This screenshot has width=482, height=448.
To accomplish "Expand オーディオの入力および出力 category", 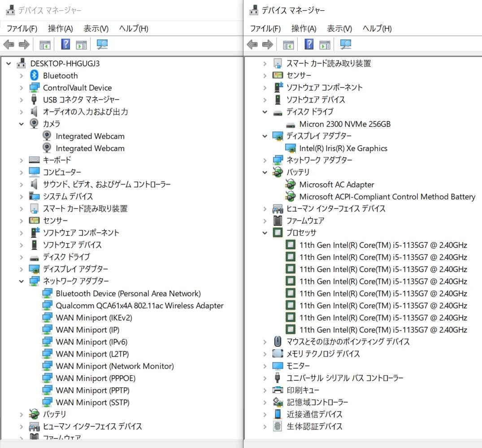I will (x=21, y=112).
